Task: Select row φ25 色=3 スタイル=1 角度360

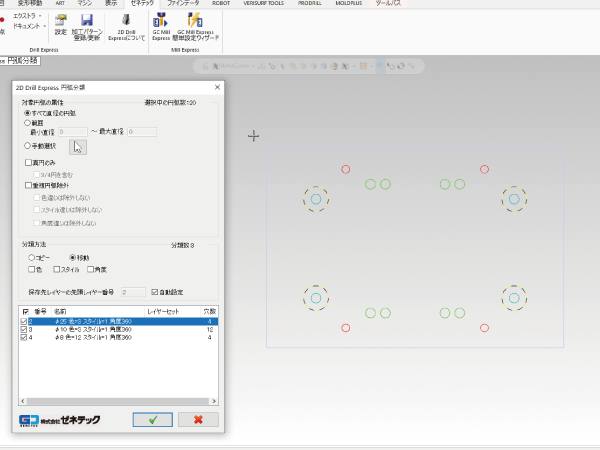Action: [x=119, y=321]
